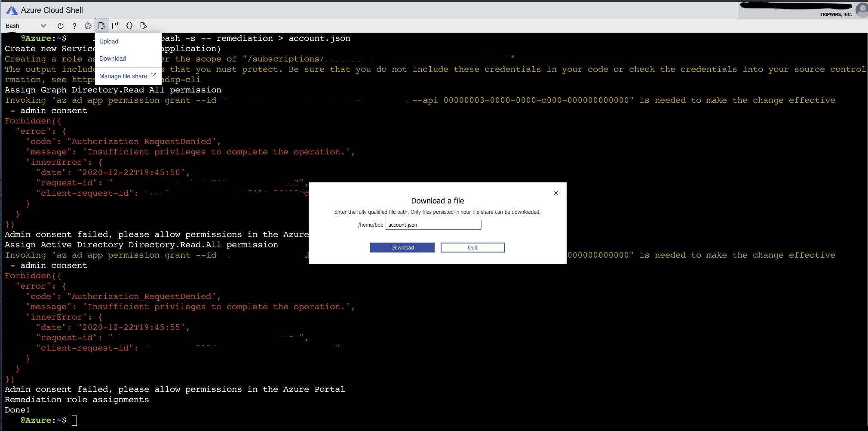This screenshot has height=431, width=868.
Task: Choose Upload from the file menu
Action: 109,41
